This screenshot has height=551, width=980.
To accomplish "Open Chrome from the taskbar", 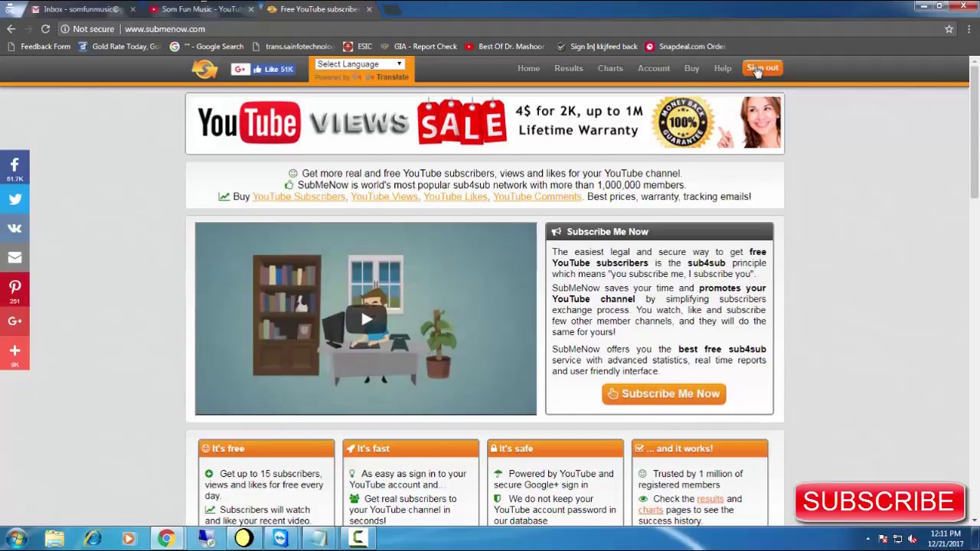I will point(166,538).
